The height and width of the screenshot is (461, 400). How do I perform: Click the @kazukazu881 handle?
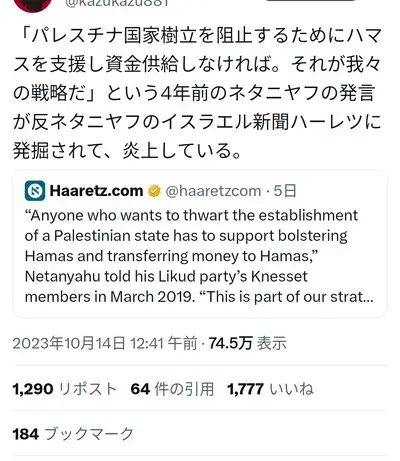click(117, 3)
